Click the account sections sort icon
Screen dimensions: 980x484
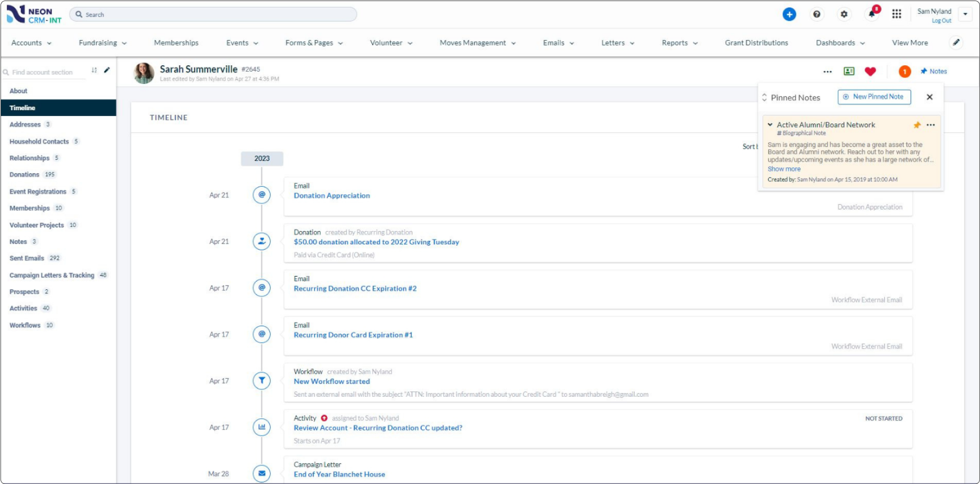click(94, 70)
